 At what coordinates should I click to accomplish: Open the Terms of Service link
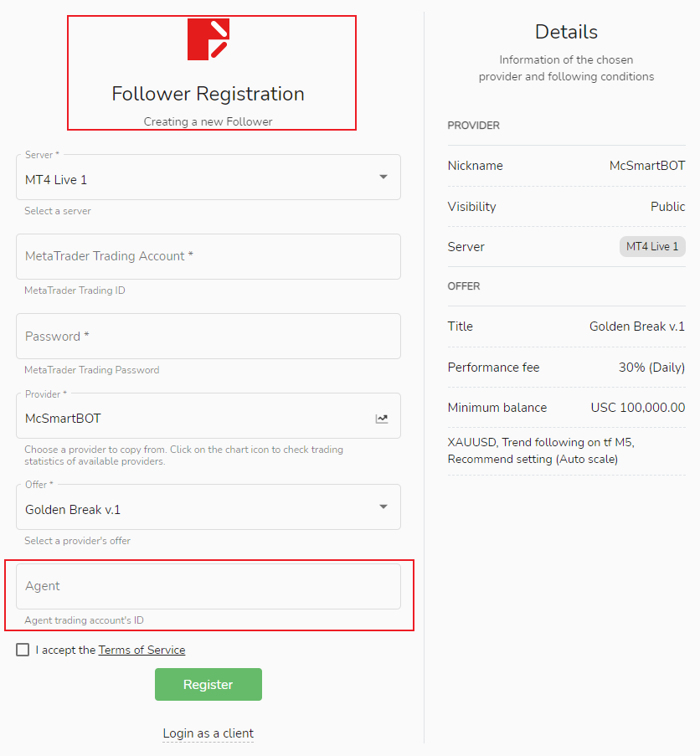click(x=142, y=650)
